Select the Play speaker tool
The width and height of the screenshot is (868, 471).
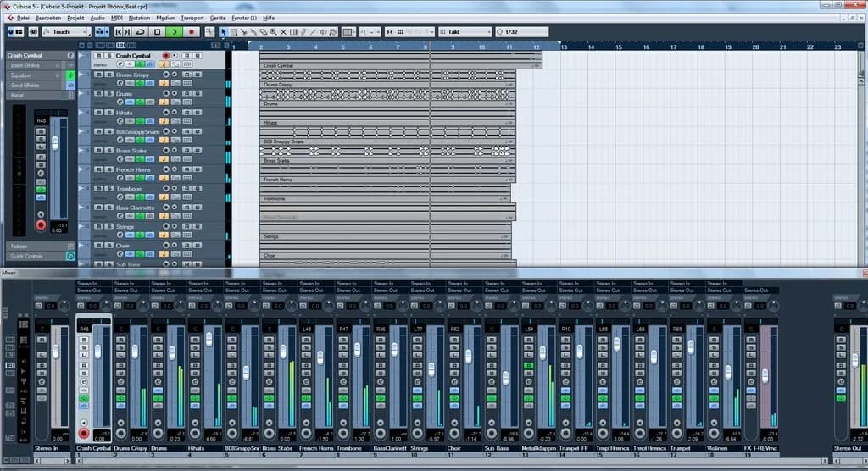323,32
